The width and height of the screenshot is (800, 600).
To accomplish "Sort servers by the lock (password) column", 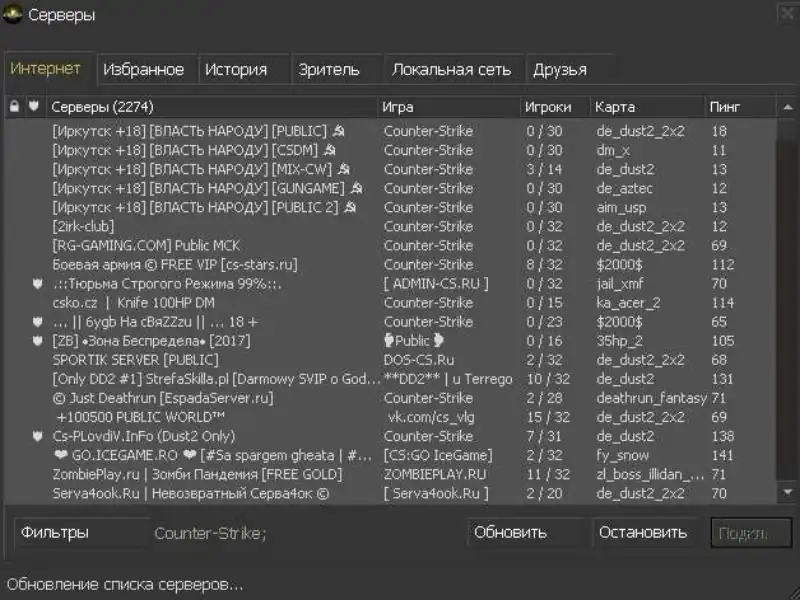I will point(14,106).
